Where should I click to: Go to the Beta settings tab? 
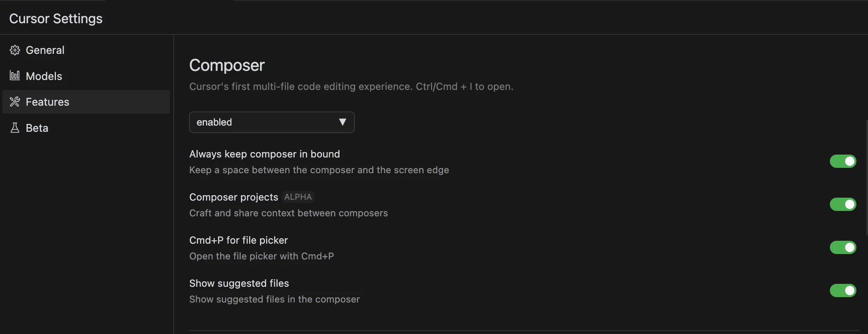[37, 128]
